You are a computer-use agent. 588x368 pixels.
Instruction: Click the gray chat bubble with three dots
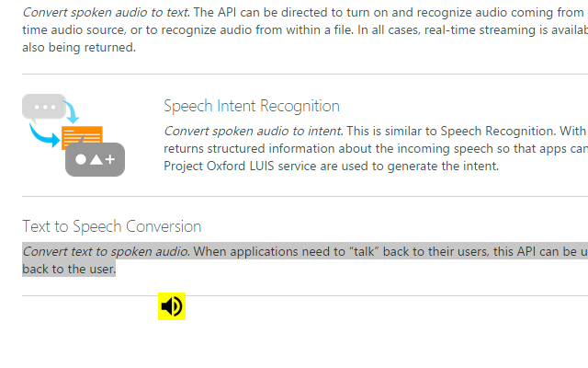coord(44,108)
